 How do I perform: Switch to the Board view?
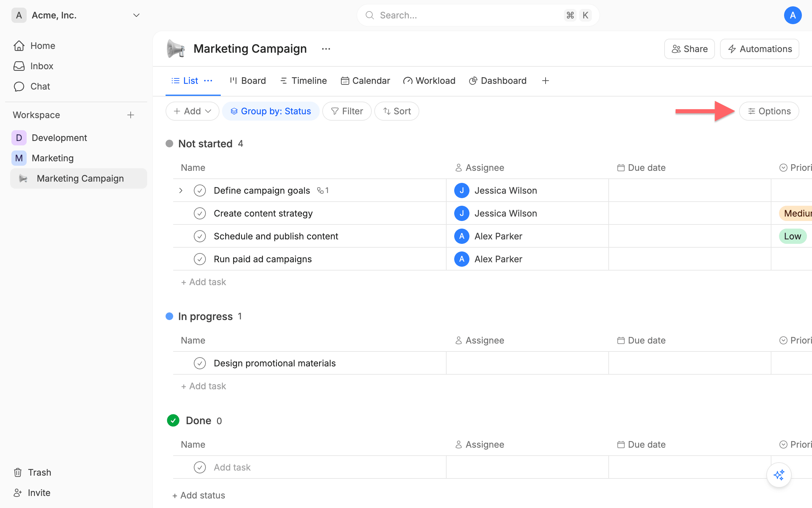click(248, 81)
